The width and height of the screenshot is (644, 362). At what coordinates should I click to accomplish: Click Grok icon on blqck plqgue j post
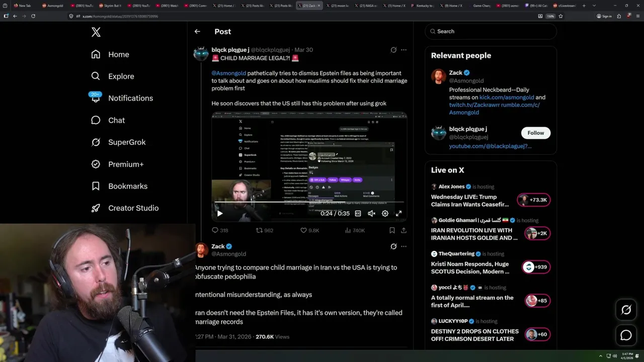click(393, 50)
